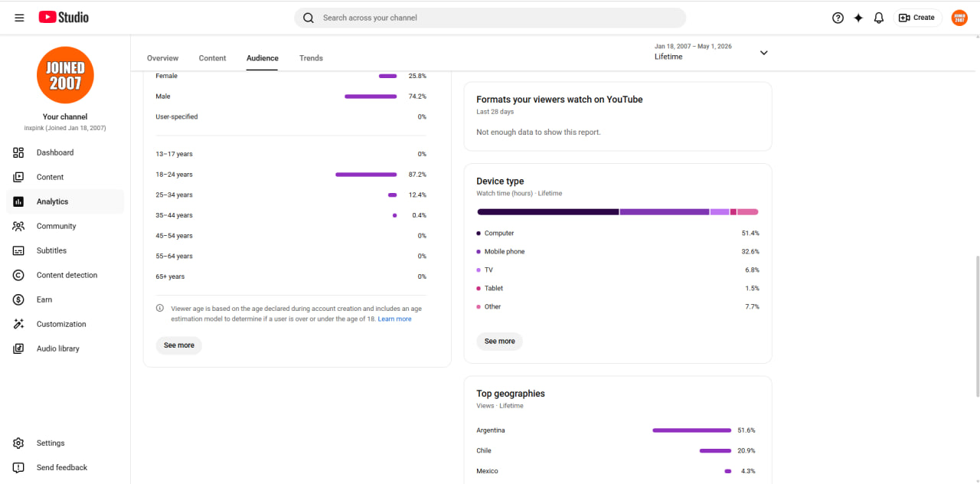Viewport: 980px width, 484px height.
Task: Click the Argentina geography row
Action: [x=616, y=430]
